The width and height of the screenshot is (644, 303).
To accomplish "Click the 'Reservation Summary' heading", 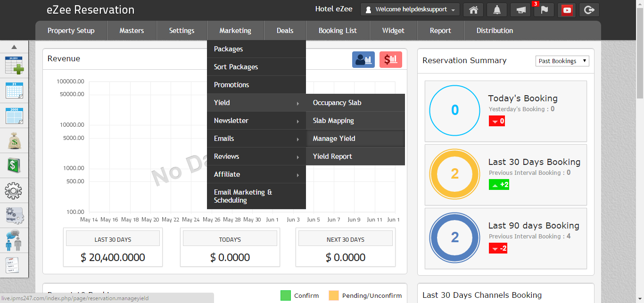I will click(464, 60).
